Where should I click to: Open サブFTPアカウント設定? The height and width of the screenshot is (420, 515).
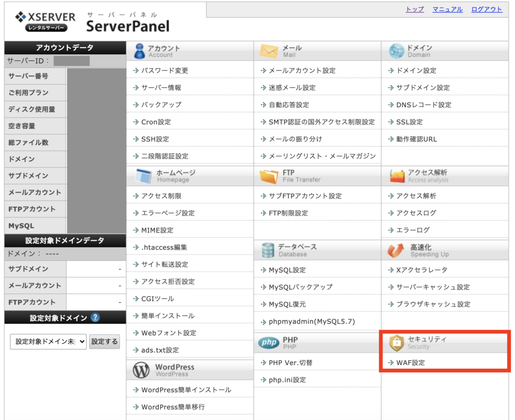pyautogui.click(x=305, y=196)
